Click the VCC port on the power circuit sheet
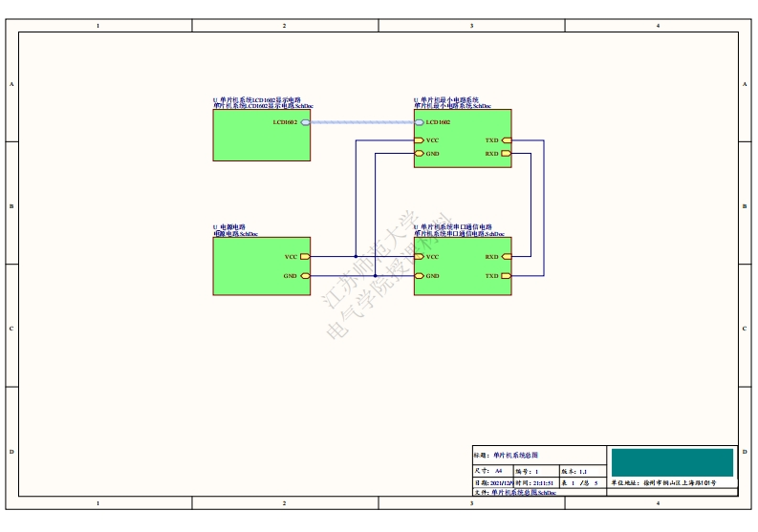This screenshot has height=532, width=758. coord(305,257)
